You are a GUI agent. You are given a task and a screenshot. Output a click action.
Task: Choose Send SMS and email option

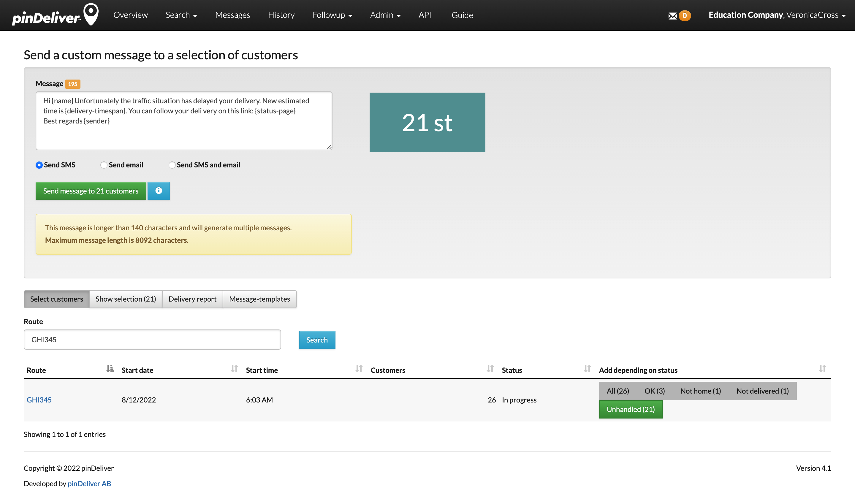172,165
